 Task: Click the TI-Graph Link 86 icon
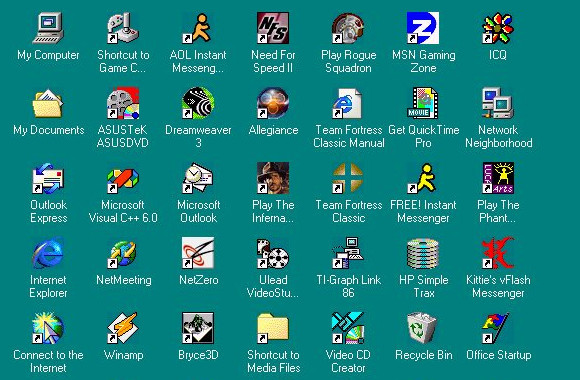point(348,253)
